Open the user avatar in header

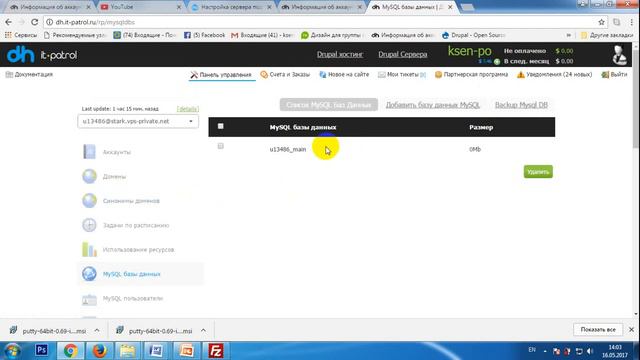[620, 55]
